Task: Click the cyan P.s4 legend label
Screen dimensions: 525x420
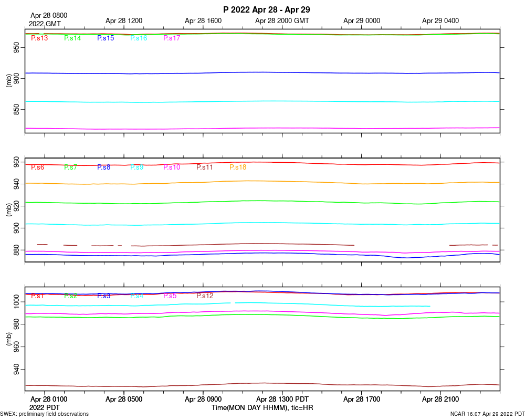Action: tap(137, 296)
